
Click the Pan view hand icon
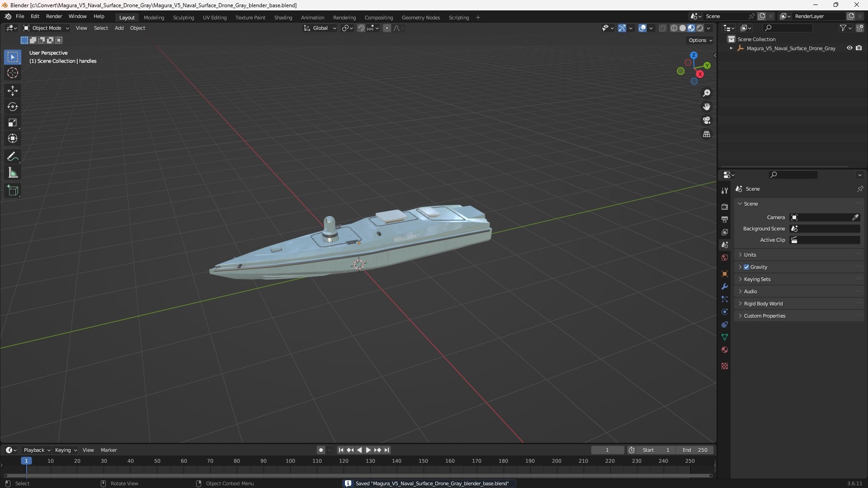(707, 107)
